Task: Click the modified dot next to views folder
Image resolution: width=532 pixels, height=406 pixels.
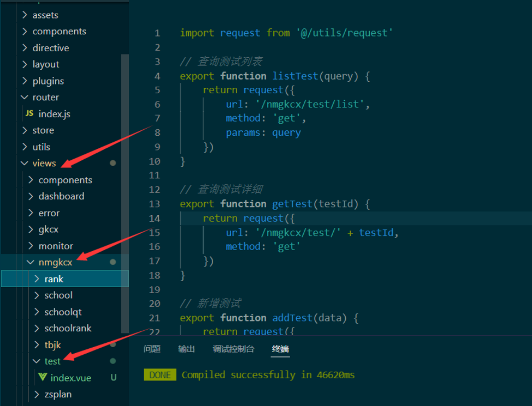Action: pos(113,163)
